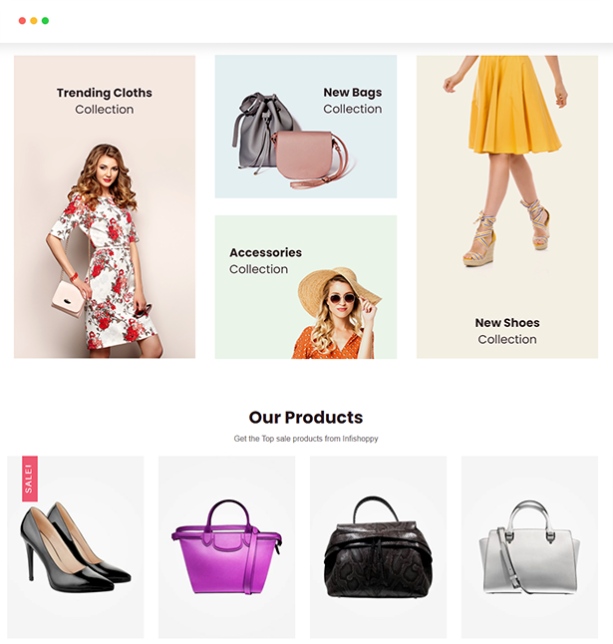Click the woman in floral dress image
The height and width of the screenshot is (644, 613).
point(103,251)
